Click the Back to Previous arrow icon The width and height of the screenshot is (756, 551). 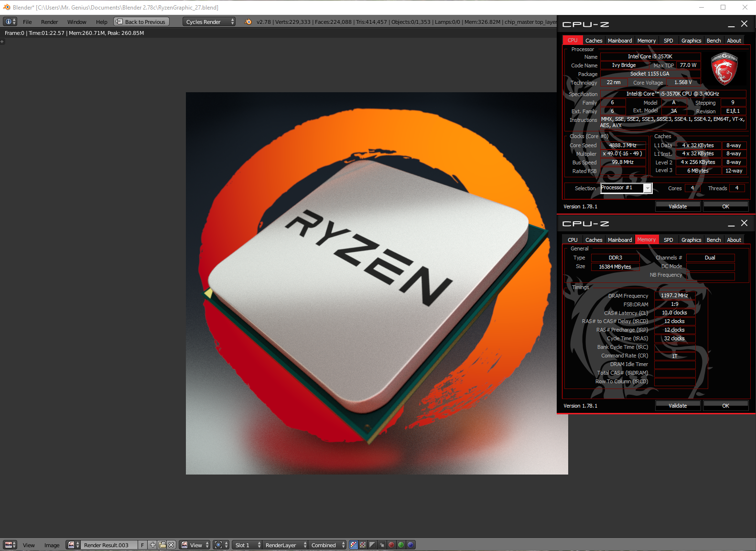(119, 22)
